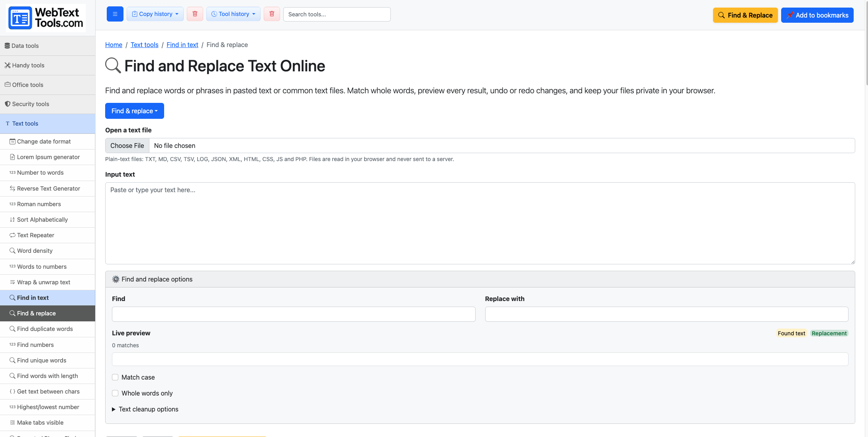Screen dimensions: 868x437
Task: Open Word density tool
Action: (x=48, y=251)
